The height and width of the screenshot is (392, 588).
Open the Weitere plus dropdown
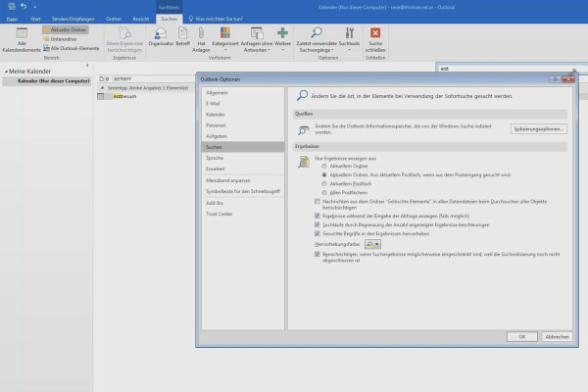282,39
